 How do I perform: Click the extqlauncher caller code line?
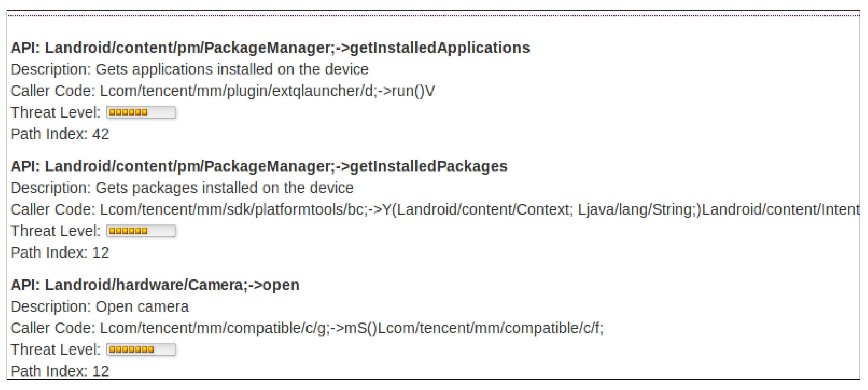[x=222, y=91]
